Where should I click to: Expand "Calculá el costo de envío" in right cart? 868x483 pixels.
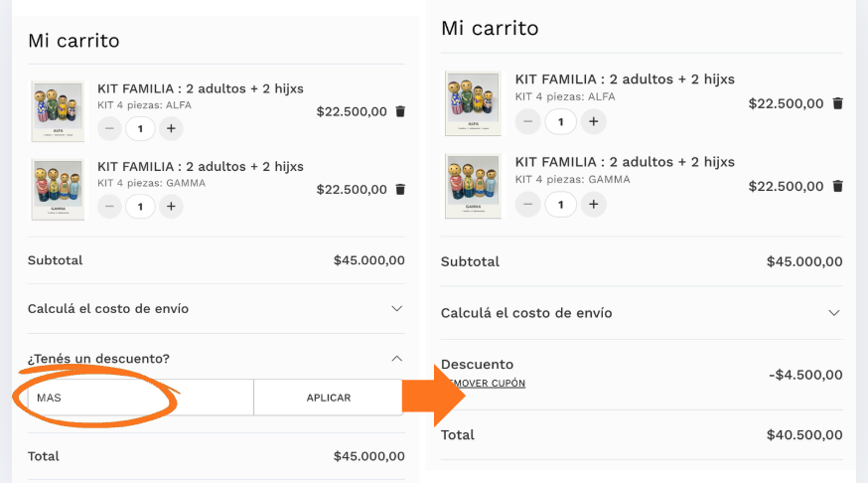click(x=834, y=313)
